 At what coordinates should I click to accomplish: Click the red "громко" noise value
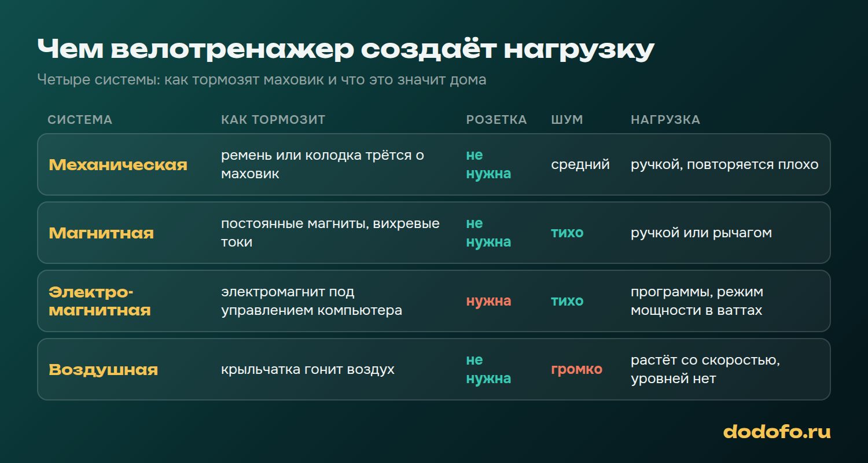tap(577, 369)
